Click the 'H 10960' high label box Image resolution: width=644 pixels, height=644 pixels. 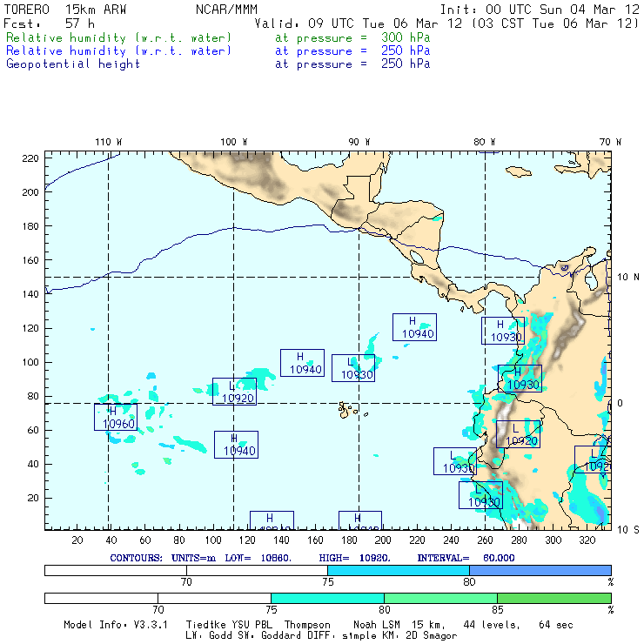click(116, 417)
